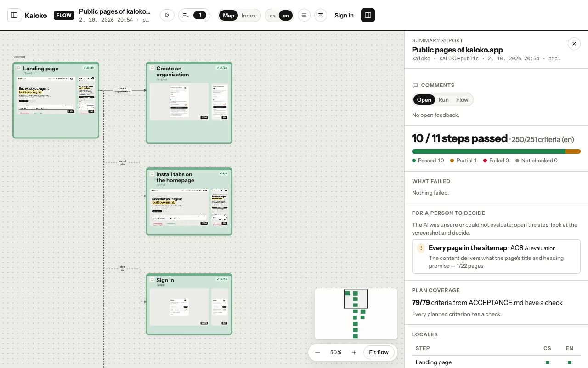The width and height of the screenshot is (588, 368).
Task: Select the 'install tabs' edge label
Action: (x=122, y=162)
